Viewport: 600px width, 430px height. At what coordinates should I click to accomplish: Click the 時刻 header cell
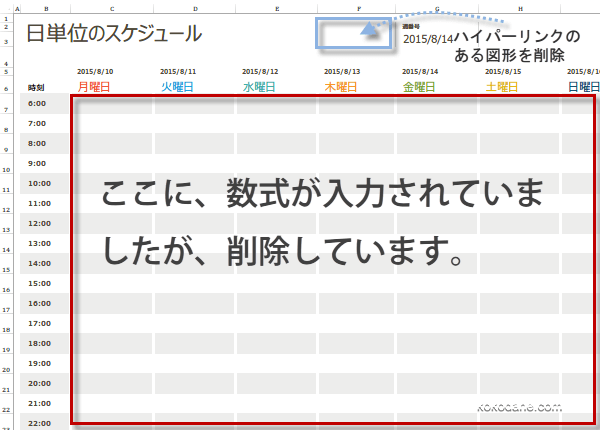tap(36, 88)
